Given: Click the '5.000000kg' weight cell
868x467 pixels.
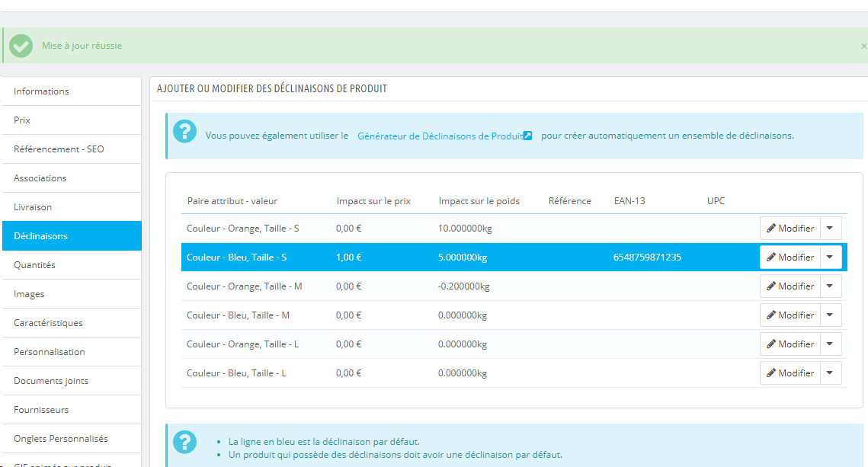Looking at the screenshot, I should [463, 257].
